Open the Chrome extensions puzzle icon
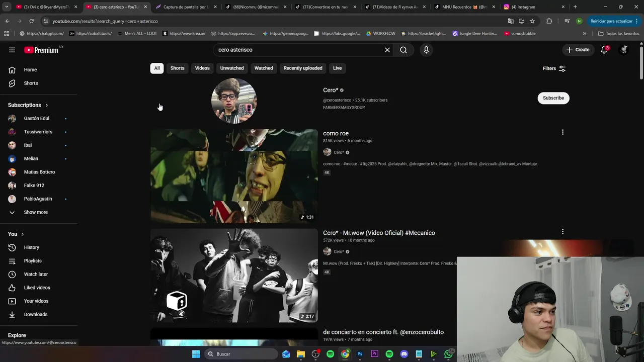Screen dimensions: 644x362 pyautogui.click(x=549, y=21)
